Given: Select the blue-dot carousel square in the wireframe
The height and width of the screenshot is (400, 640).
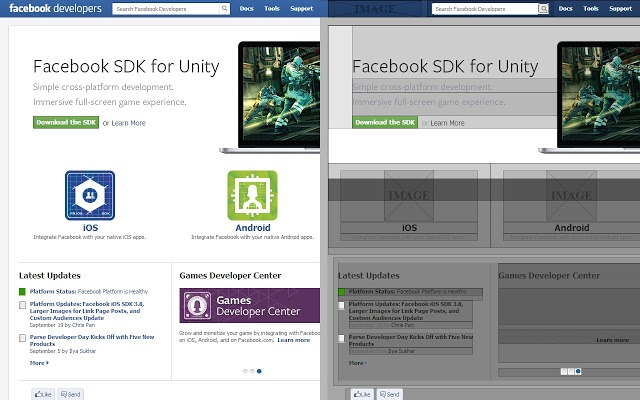Looking at the screenshot, I should tap(578, 371).
